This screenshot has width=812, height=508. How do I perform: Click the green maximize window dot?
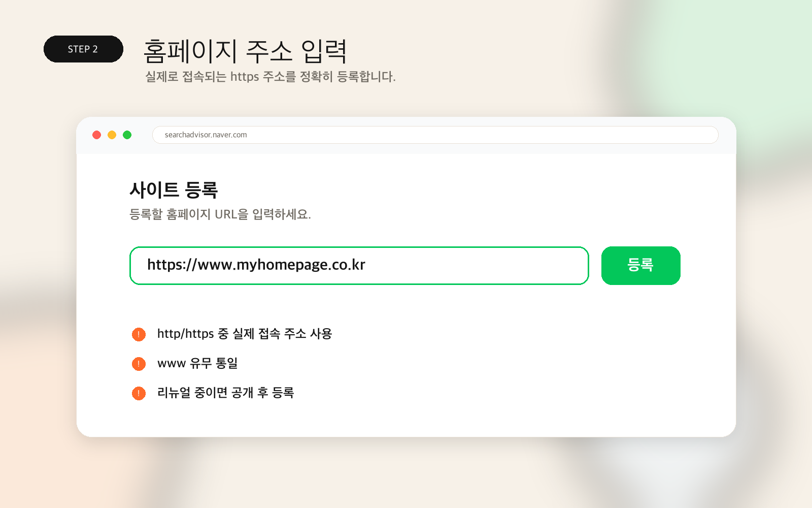coord(127,135)
